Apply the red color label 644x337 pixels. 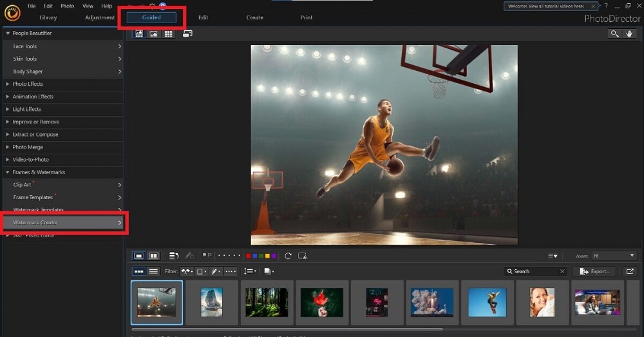(248, 256)
